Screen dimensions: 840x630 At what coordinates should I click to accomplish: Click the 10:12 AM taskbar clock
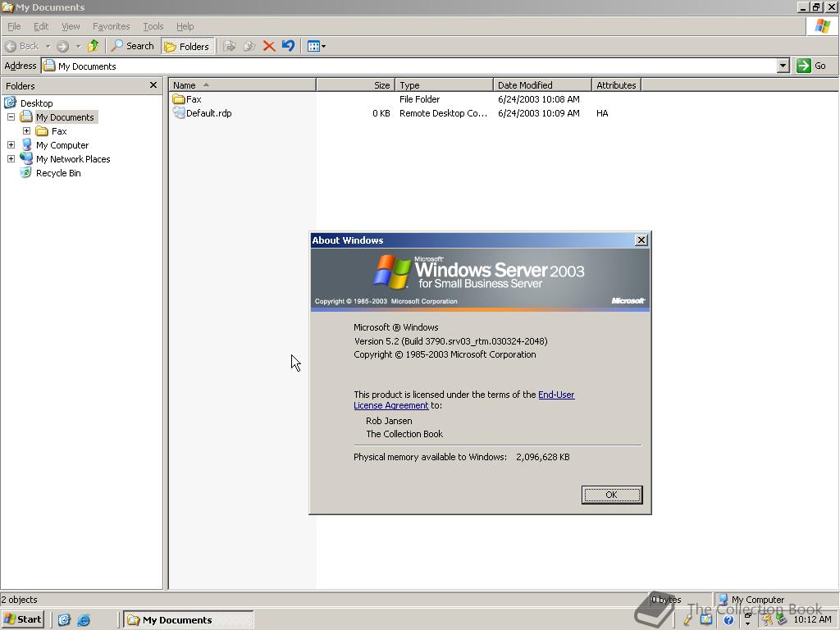(812, 620)
